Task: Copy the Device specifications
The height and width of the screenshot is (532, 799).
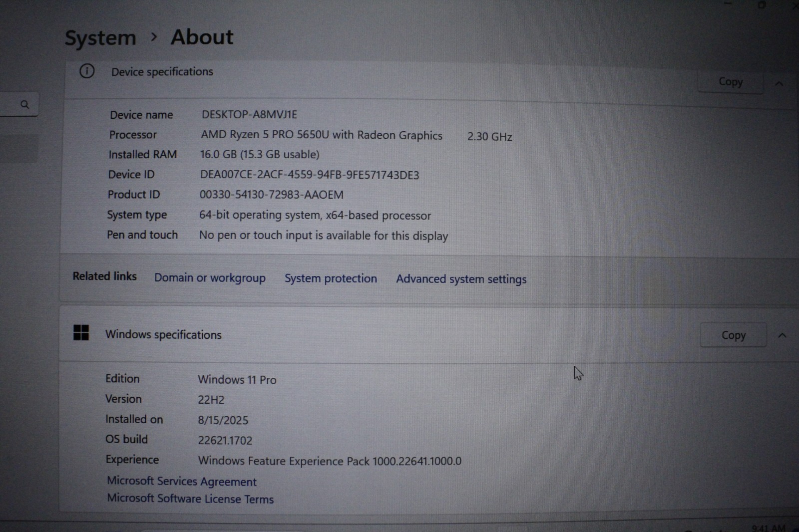Action: [731, 82]
